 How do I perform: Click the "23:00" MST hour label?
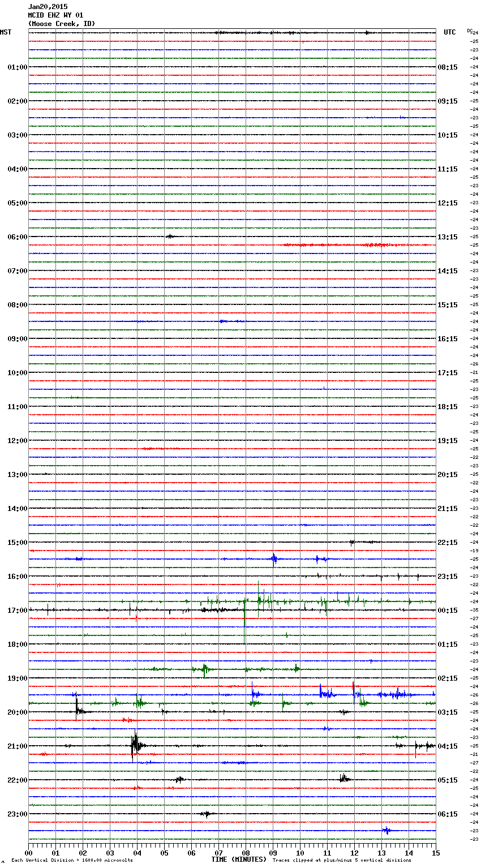click(x=18, y=814)
